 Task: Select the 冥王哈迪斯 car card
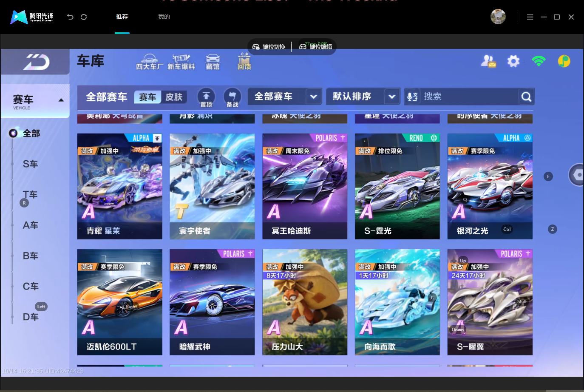[x=305, y=186]
